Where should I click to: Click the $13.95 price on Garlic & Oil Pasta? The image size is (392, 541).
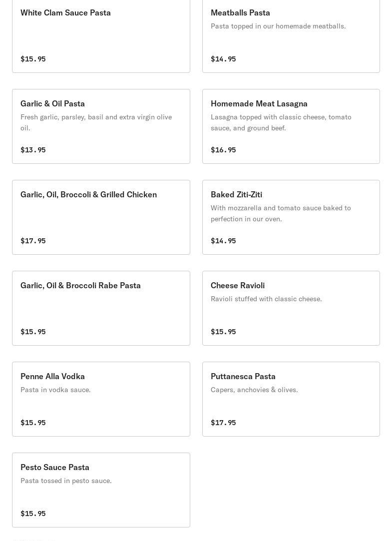33,150
